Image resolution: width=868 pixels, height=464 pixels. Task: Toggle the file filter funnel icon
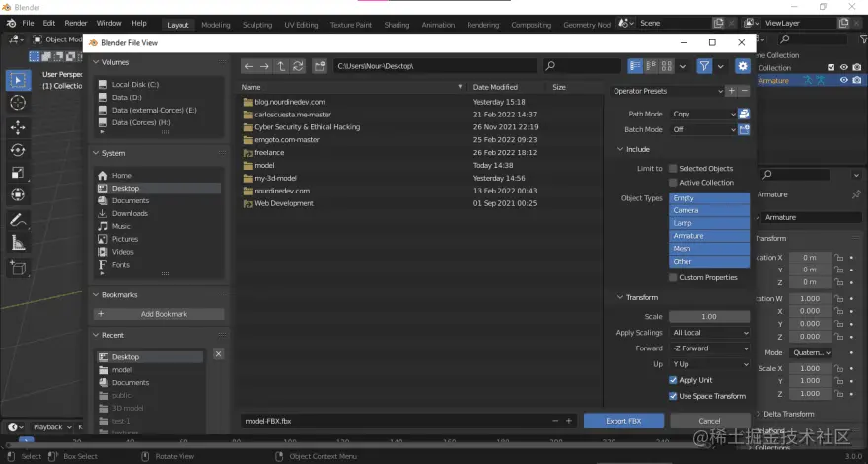click(704, 66)
